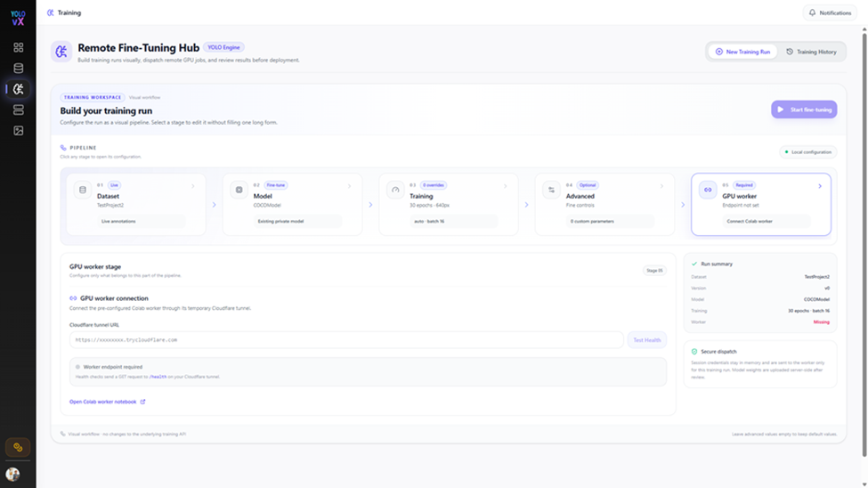Click the /health endpoint link text

tap(158, 377)
